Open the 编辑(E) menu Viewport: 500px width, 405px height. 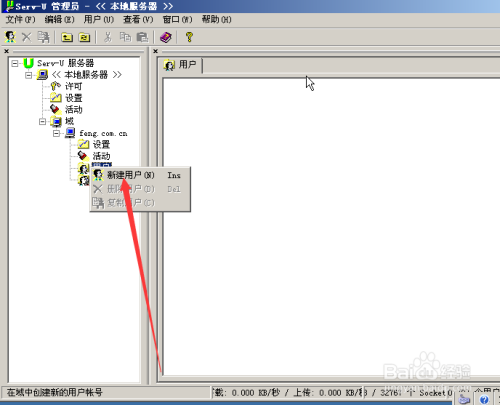pyautogui.click(x=59, y=19)
